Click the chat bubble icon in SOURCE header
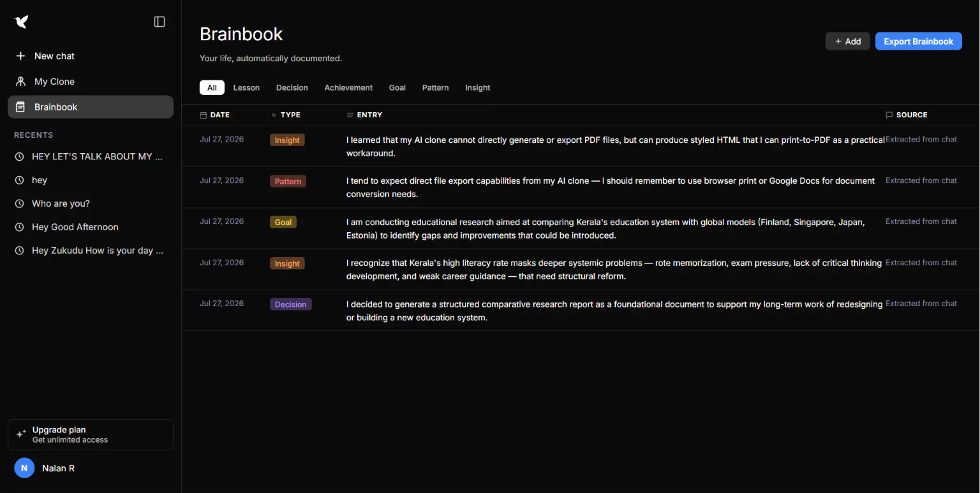 (889, 115)
